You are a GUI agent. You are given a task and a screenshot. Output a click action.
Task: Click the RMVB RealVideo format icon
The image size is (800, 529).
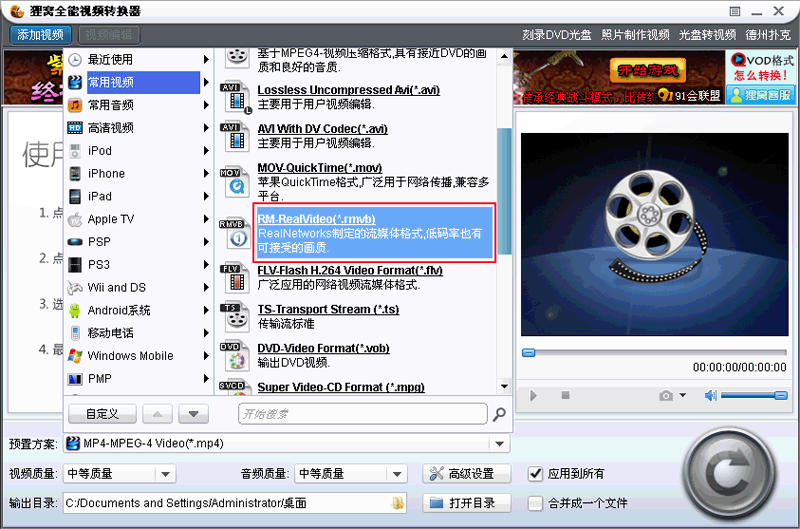pos(235,234)
